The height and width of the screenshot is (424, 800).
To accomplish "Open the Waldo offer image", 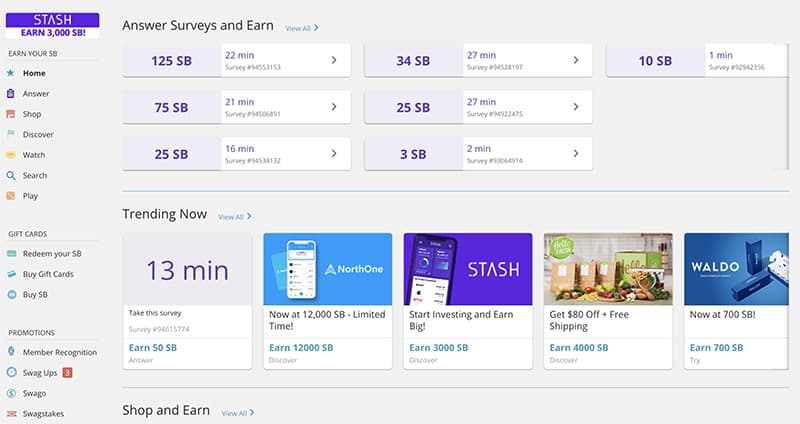I will pos(736,269).
